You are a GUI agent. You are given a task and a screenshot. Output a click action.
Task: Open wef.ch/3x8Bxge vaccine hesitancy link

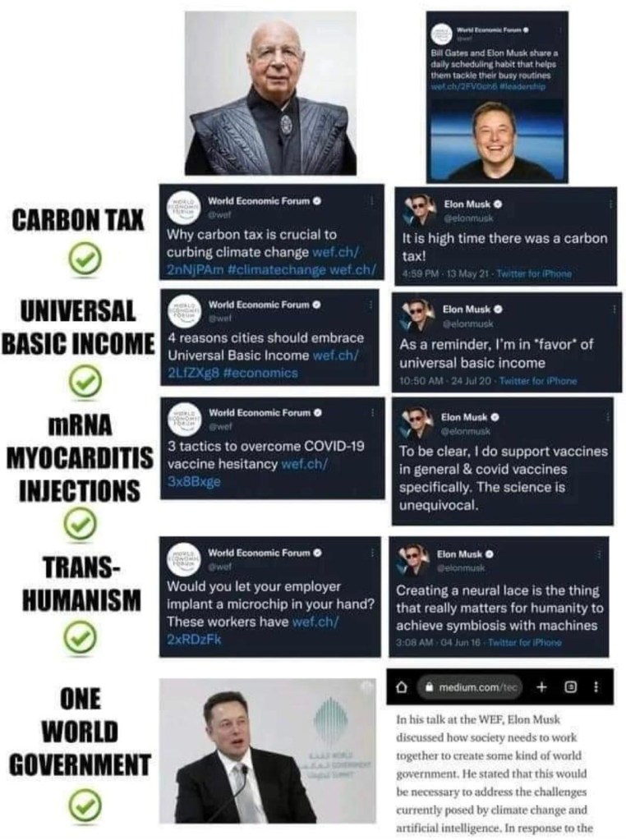(248, 472)
